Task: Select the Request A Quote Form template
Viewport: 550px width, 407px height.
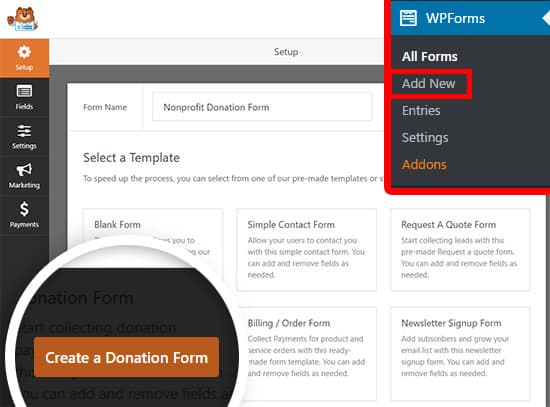Action: click(460, 250)
